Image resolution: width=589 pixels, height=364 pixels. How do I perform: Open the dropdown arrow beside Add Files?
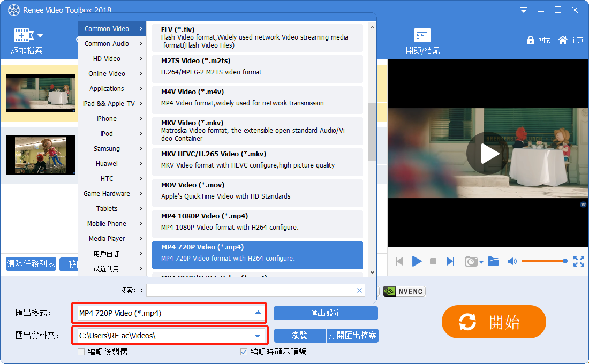pos(40,36)
